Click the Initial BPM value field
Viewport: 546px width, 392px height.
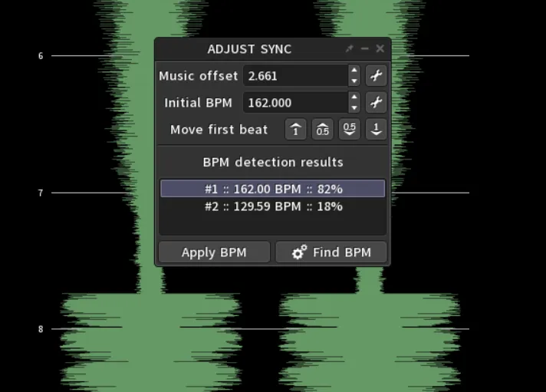(296, 103)
